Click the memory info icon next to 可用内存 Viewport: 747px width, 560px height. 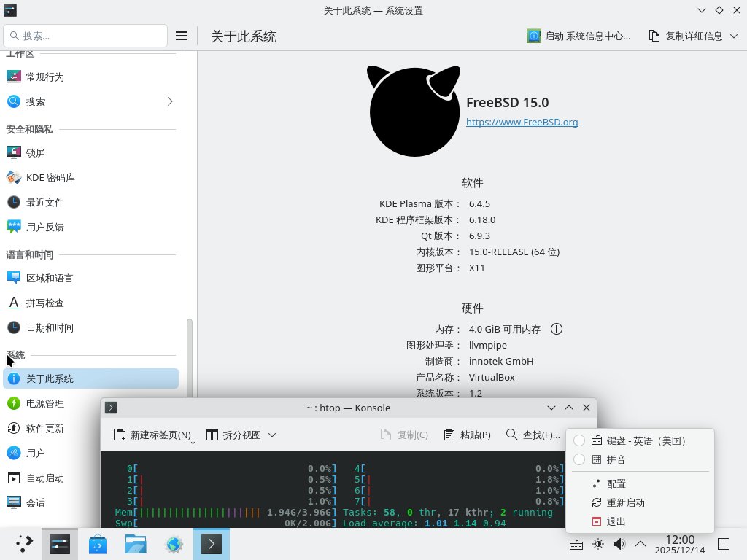556,329
